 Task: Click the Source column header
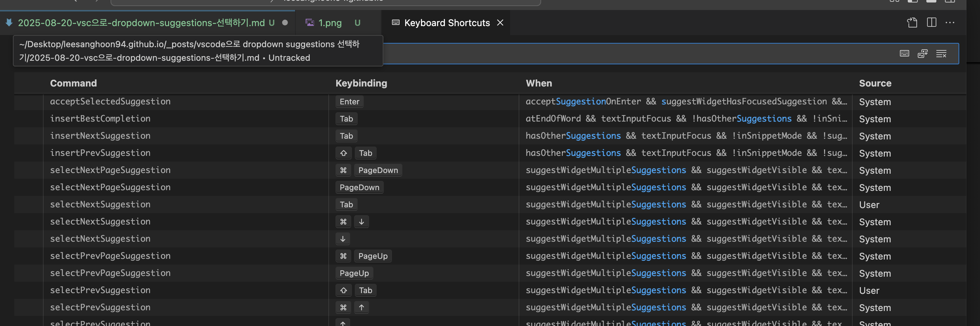[875, 83]
